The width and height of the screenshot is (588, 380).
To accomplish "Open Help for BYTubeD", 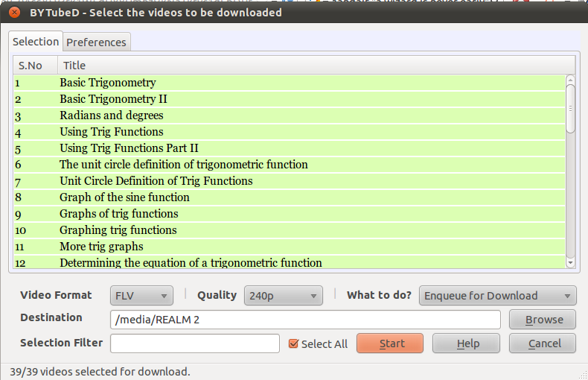I will (x=466, y=343).
